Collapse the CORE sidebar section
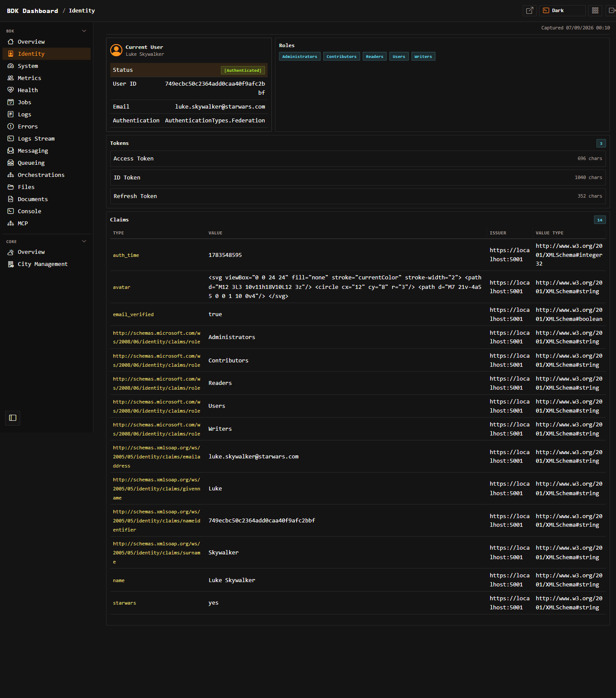The width and height of the screenshot is (616, 698). point(84,241)
